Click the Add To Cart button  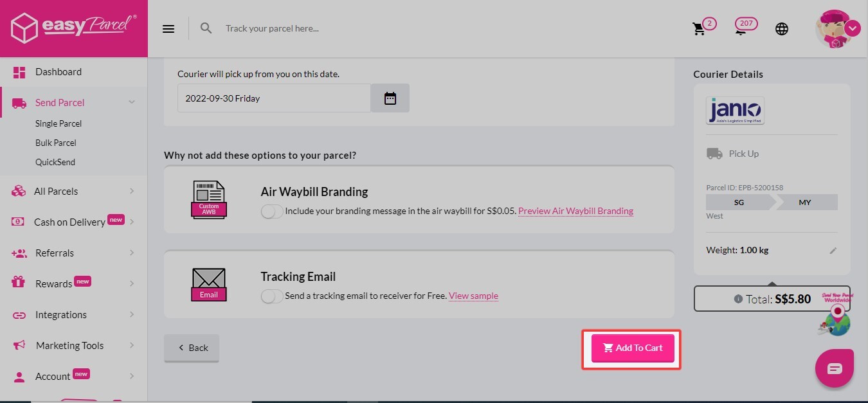[633, 348]
